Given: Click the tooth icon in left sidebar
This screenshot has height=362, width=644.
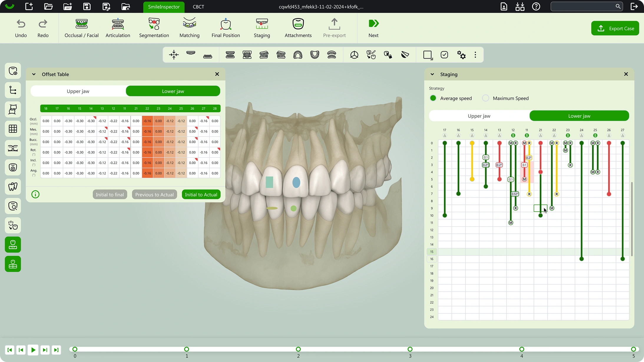Looking at the screenshot, I should tap(13, 187).
